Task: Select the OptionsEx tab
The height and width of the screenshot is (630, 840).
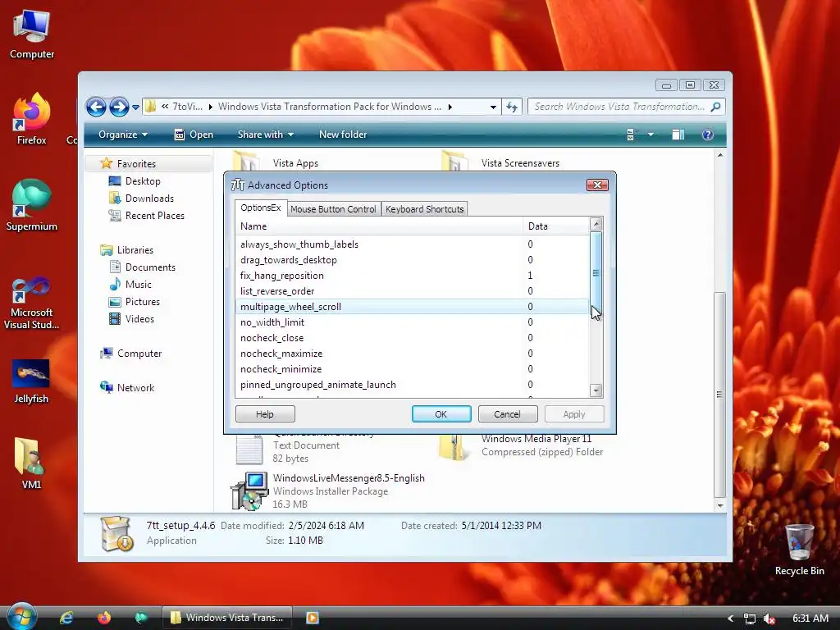Action: 261,208
